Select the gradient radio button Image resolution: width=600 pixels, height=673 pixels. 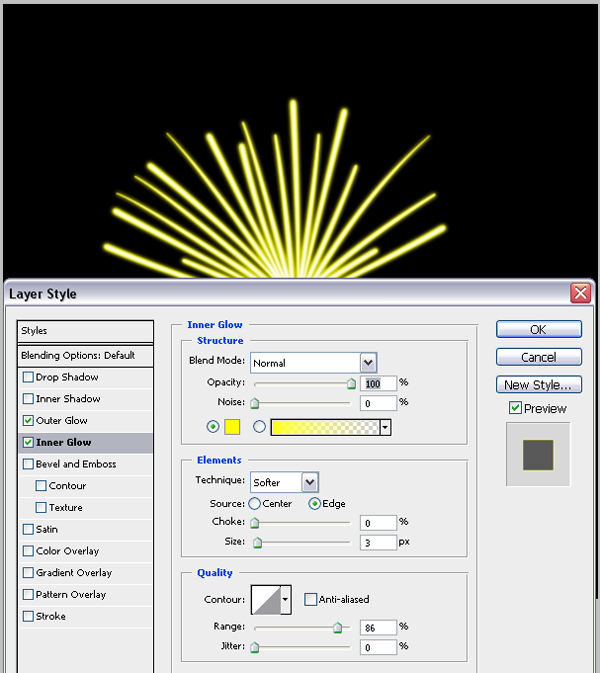pos(259,427)
